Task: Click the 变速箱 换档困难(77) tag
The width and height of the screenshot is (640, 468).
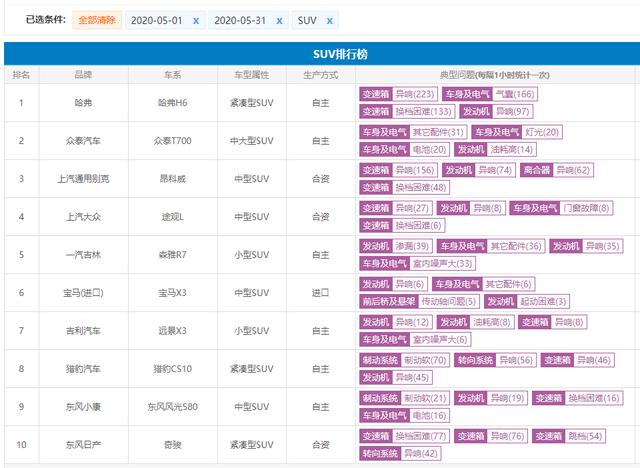Action: (404, 436)
